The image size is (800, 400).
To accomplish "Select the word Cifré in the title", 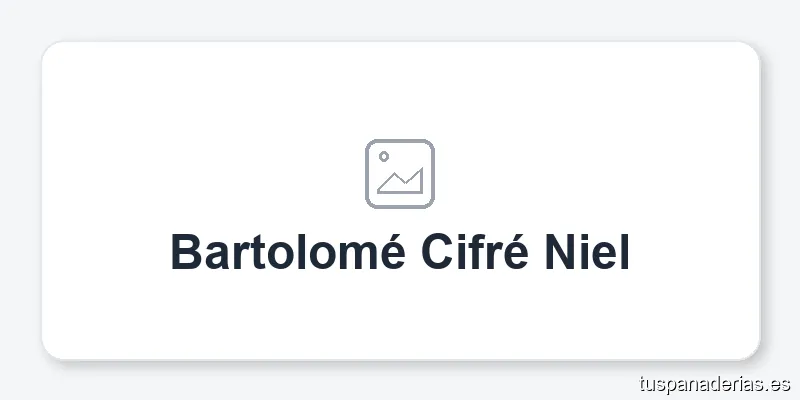I will [474, 252].
